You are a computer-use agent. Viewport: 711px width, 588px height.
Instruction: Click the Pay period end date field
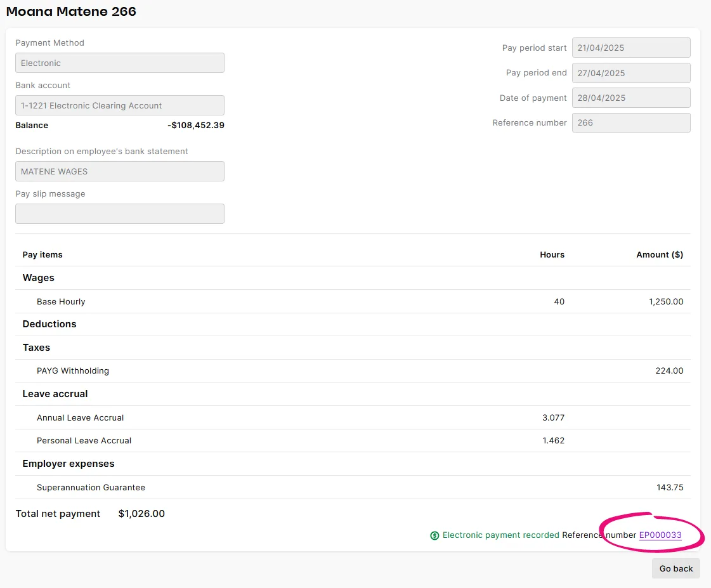tap(630, 72)
